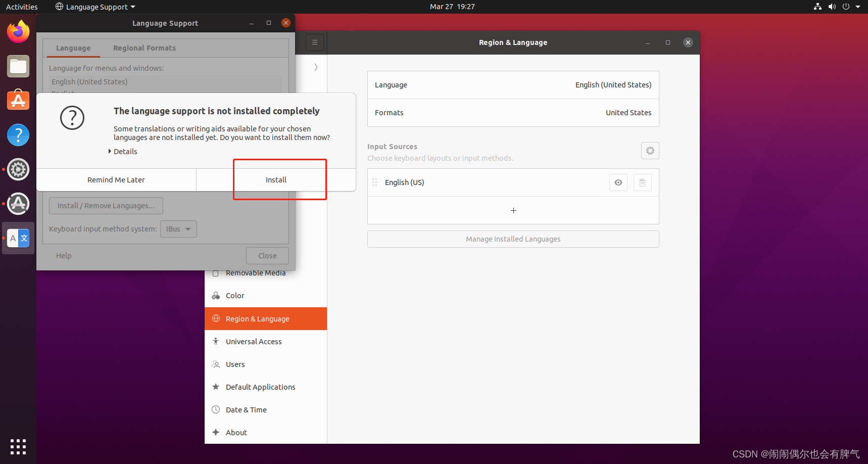Select Universal Access in sidebar

pos(266,342)
